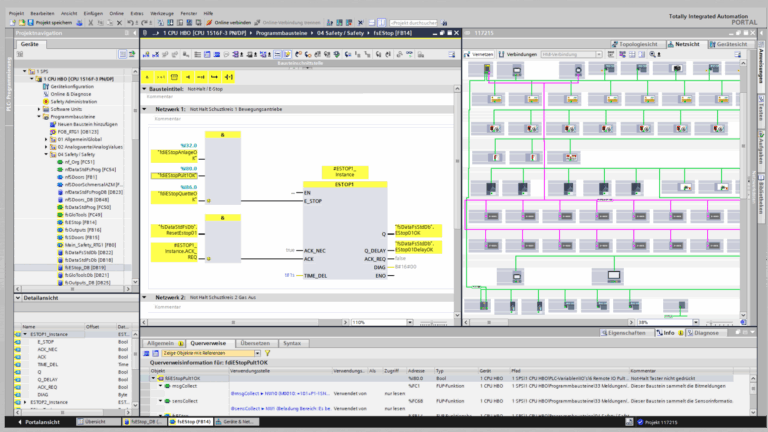Open Safety Administration in project tree
The width and height of the screenshot is (768, 432).
point(74,101)
